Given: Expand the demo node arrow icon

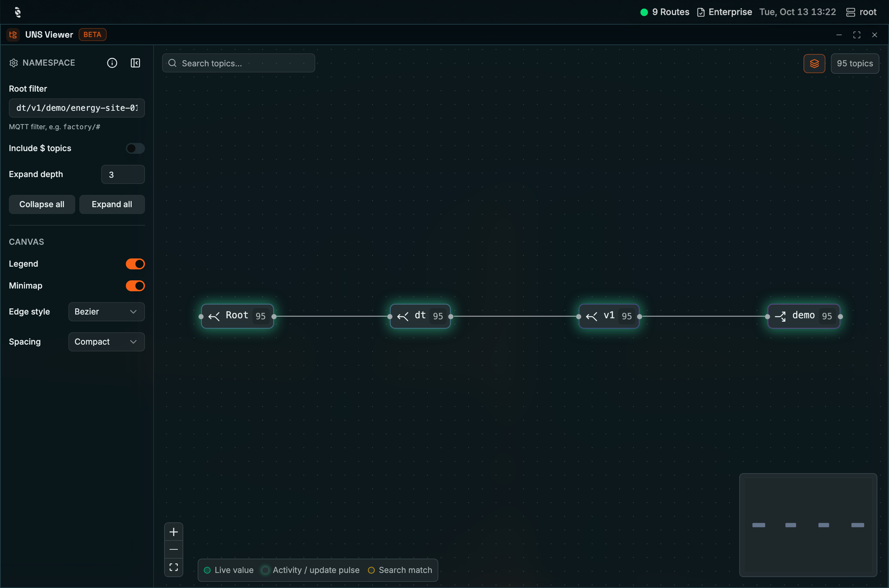Looking at the screenshot, I should point(781,317).
